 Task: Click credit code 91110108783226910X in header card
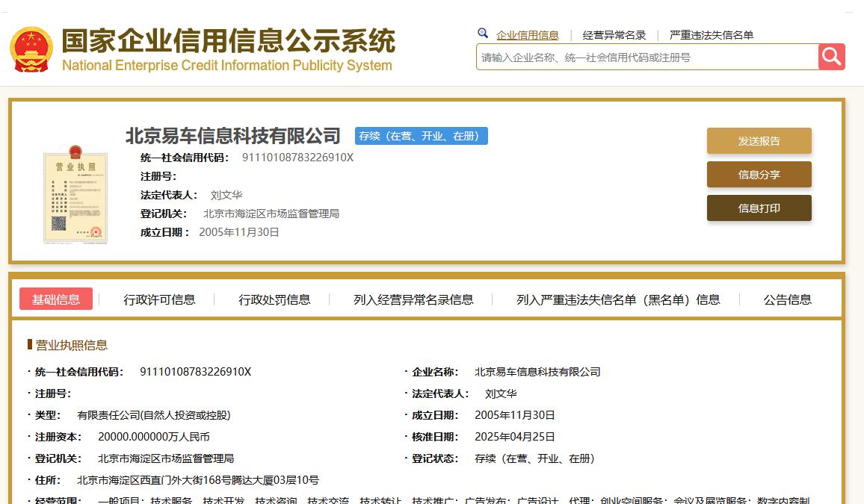(297, 158)
